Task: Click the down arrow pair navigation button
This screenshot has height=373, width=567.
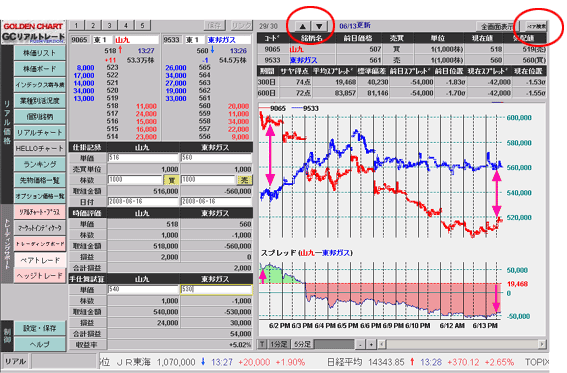Action: 319,26
